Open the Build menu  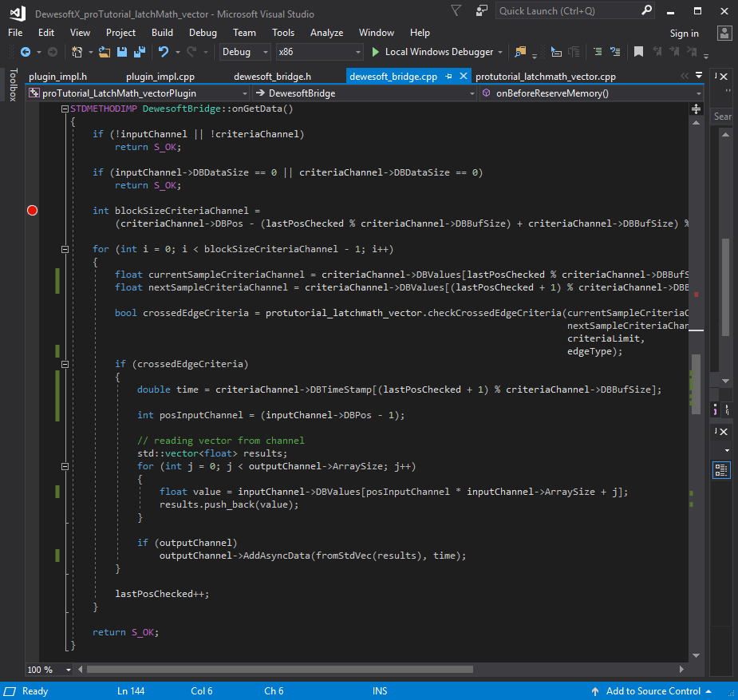[163, 33]
